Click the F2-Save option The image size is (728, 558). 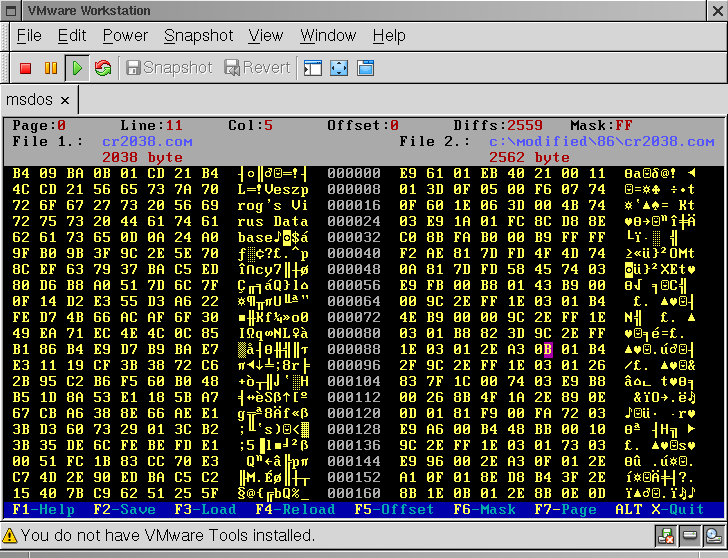[124, 509]
